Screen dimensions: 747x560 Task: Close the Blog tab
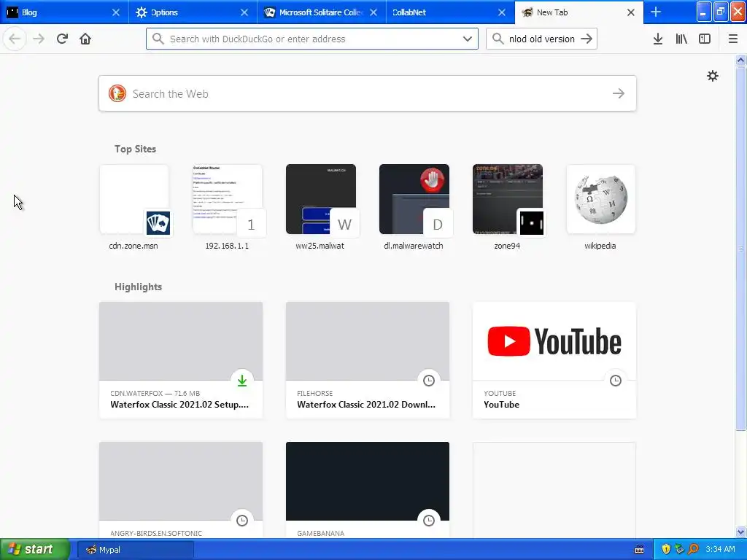pos(116,12)
